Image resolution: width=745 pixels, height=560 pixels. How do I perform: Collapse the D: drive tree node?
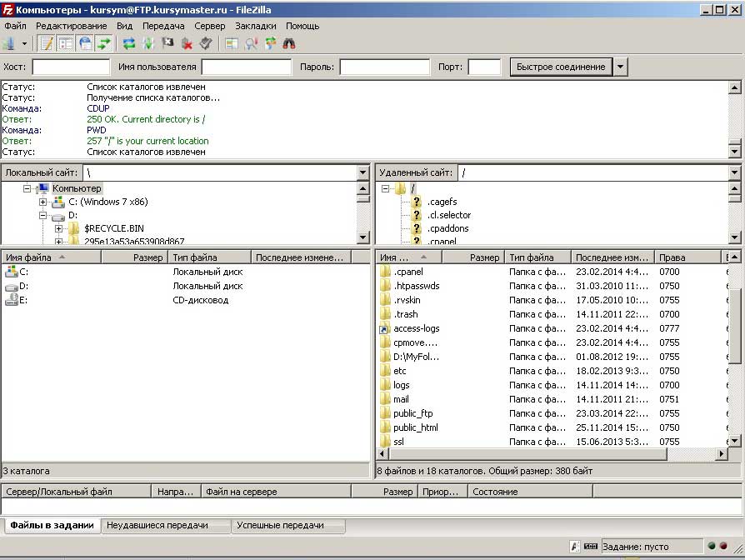click(x=42, y=215)
